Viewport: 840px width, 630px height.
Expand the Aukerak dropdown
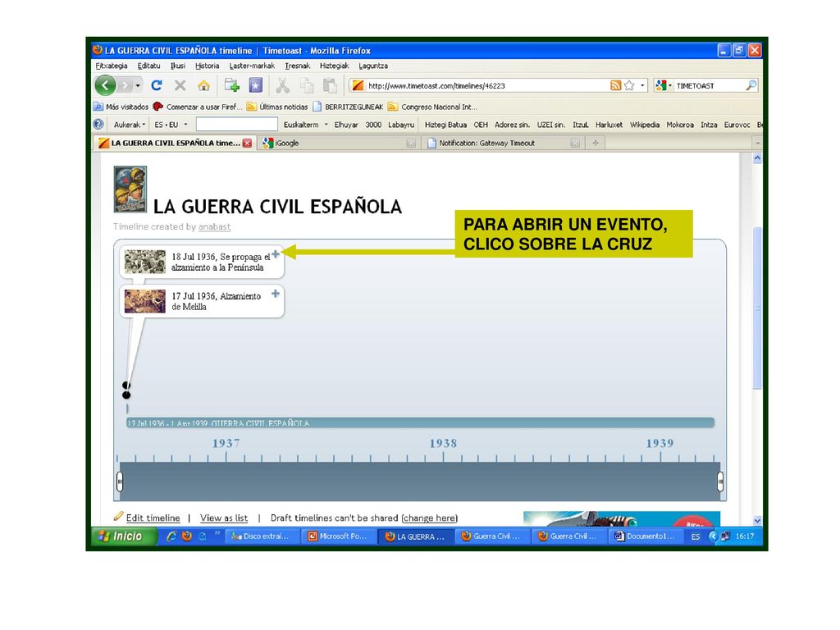coord(129,125)
